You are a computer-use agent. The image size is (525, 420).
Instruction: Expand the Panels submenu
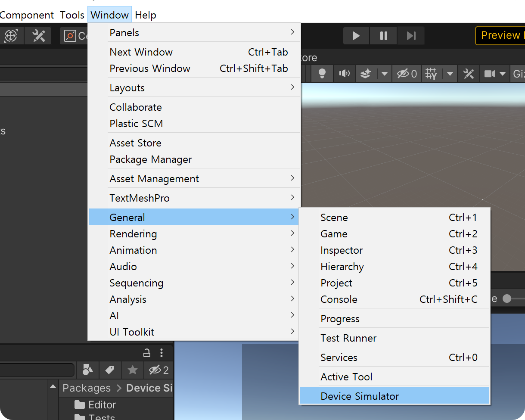coord(194,33)
